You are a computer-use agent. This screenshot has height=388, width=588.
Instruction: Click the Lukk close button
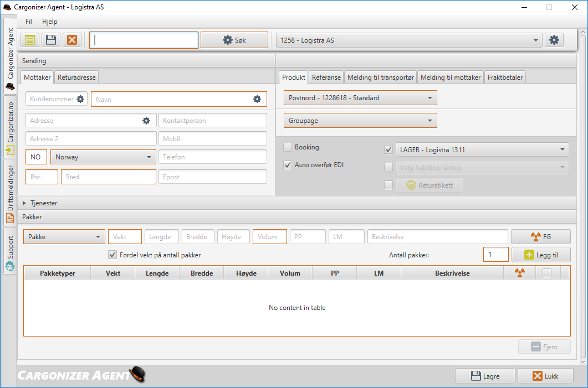[x=546, y=376]
